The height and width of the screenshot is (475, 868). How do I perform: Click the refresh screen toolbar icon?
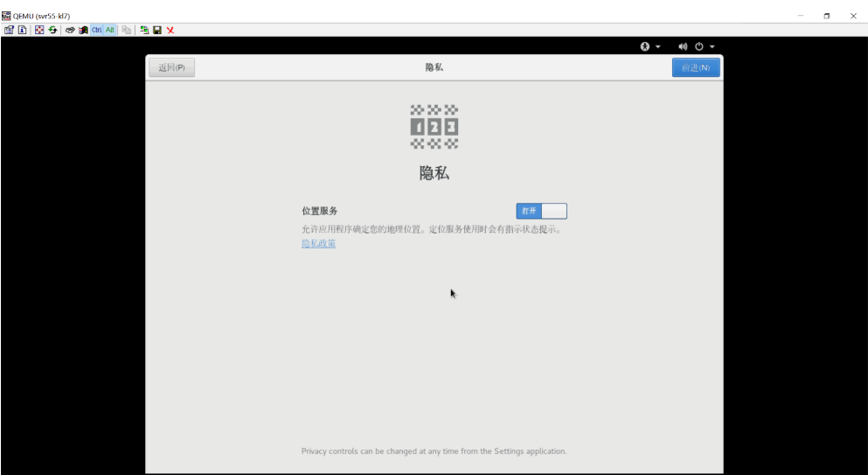tap(52, 30)
